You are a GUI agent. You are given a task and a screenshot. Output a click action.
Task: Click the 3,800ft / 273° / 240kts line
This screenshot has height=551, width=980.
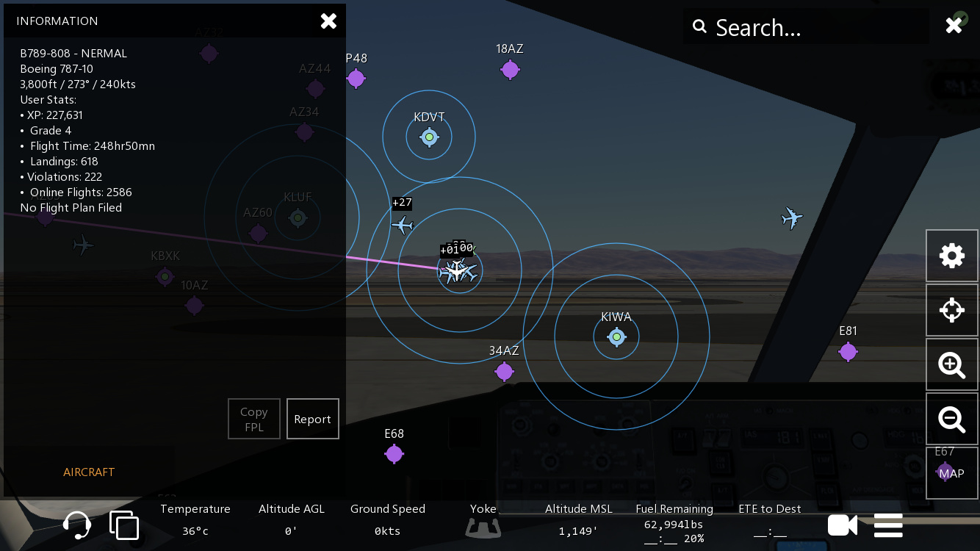(x=78, y=84)
